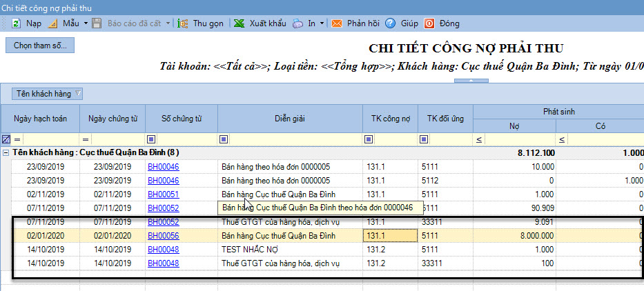Click the Ngày hạch toán equals filter operator
The height and width of the screenshot is (291, 644).
pyautogui.click(x=17, y=140)
